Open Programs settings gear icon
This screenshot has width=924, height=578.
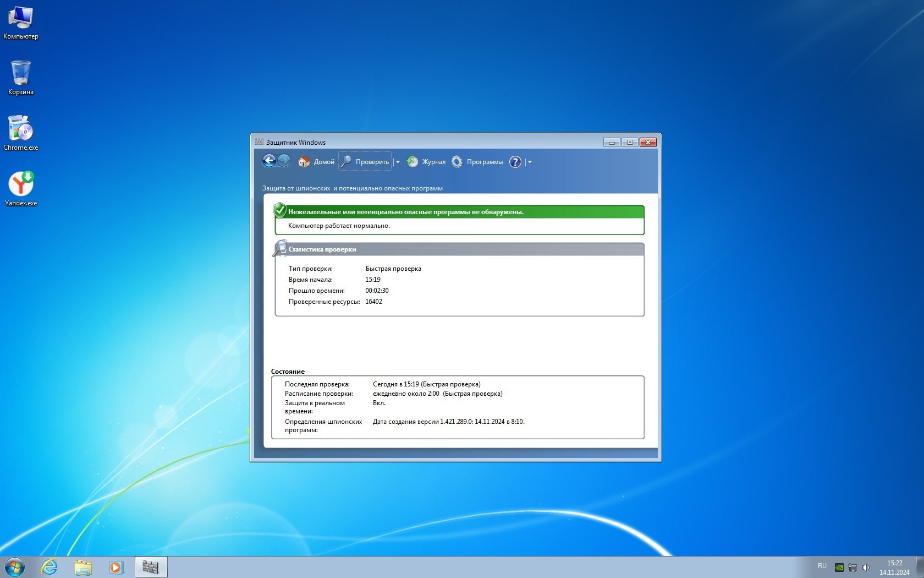457,162
